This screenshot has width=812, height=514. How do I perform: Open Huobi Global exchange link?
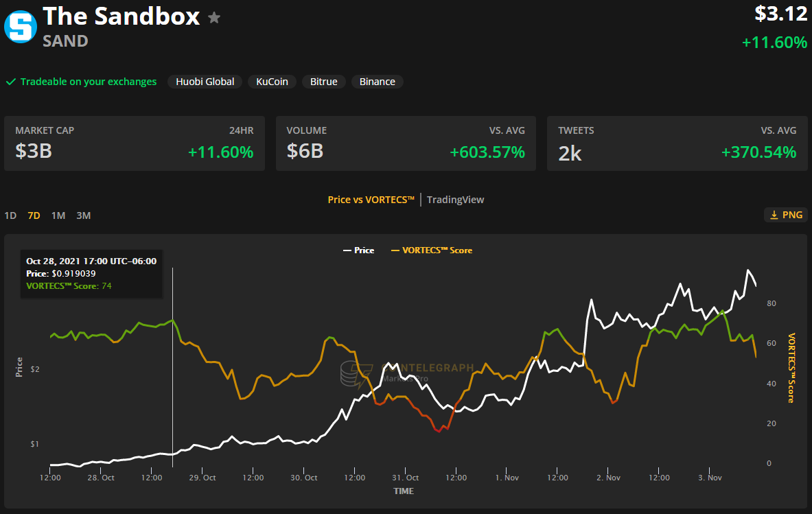click(205, 82)
